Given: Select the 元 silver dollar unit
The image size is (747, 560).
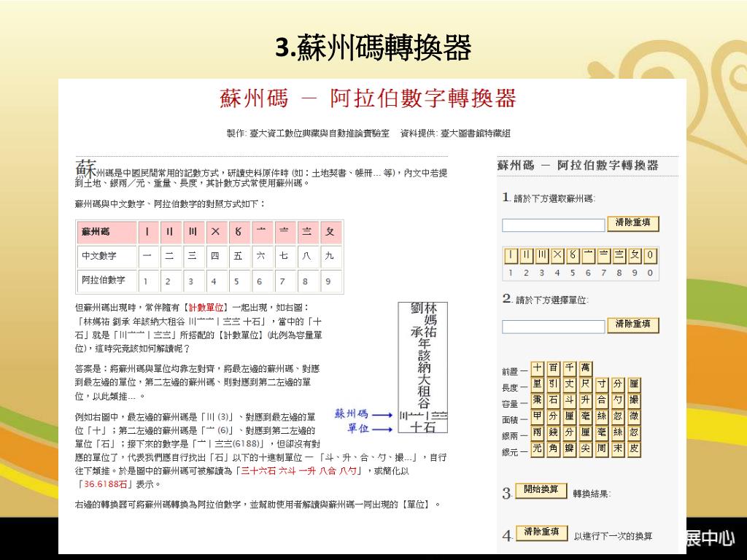Looking at the screenshot, I should pos(537,449).
